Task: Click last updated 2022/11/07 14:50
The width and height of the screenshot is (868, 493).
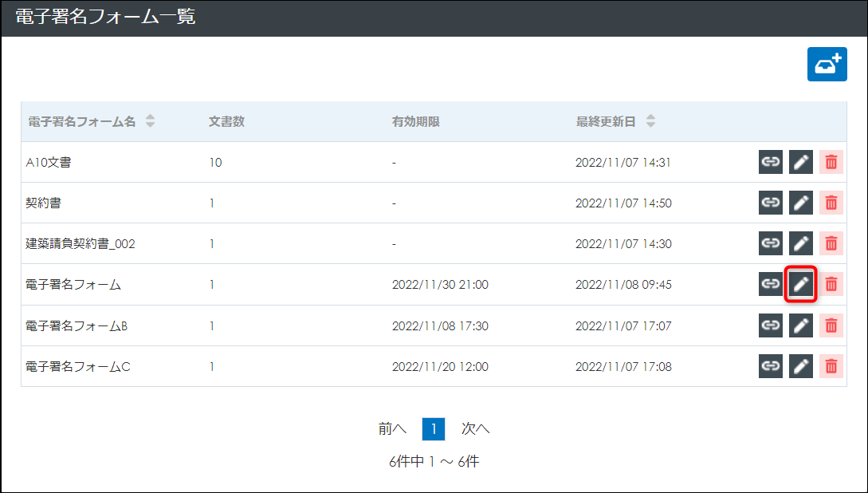Action: coord(623,203)
